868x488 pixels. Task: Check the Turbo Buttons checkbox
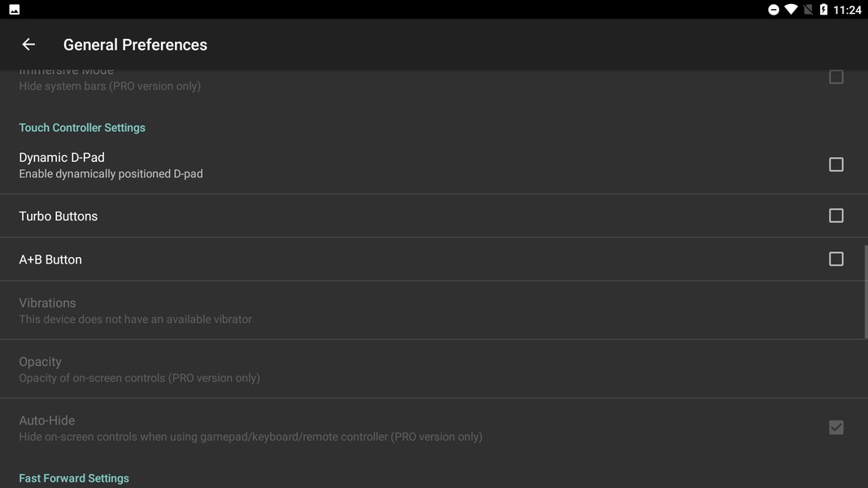(835, 216)
